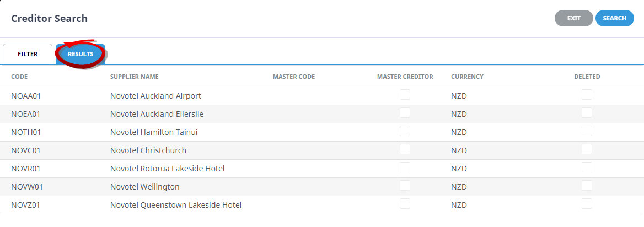Select Novotel Christchurch supplier name
Viewport: 644px width, 227px height.
148,150
